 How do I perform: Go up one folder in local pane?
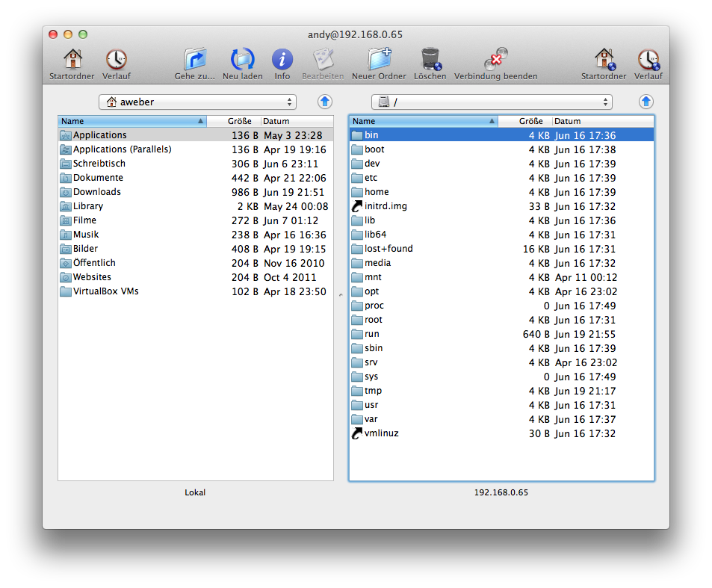325,102
